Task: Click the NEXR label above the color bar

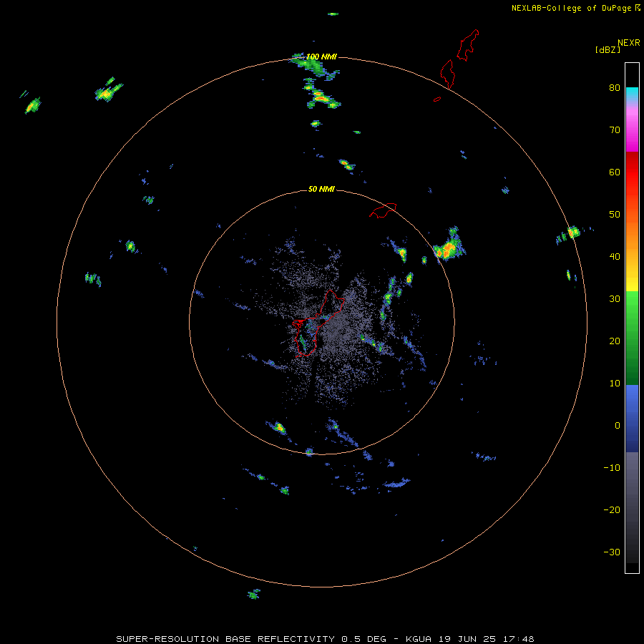Action: [629, 43]
